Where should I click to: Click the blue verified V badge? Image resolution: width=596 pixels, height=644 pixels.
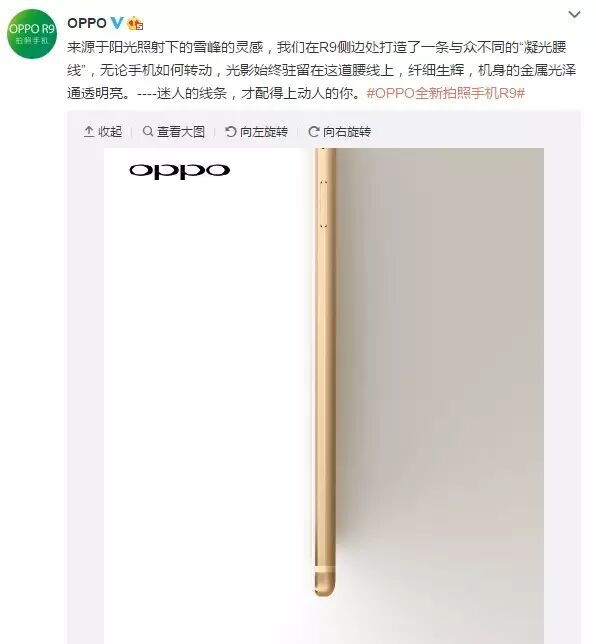[x=117, y=23]
